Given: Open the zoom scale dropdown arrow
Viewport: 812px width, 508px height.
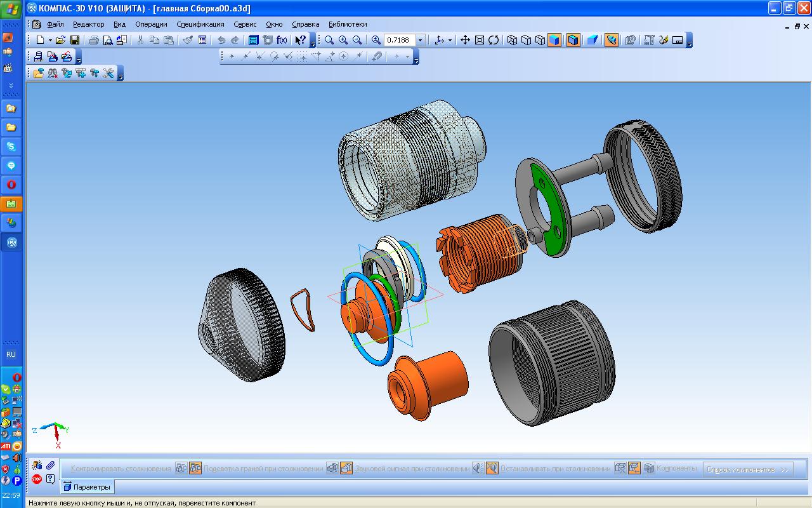Looking at the screenshot, I should [x=420, y=40].
